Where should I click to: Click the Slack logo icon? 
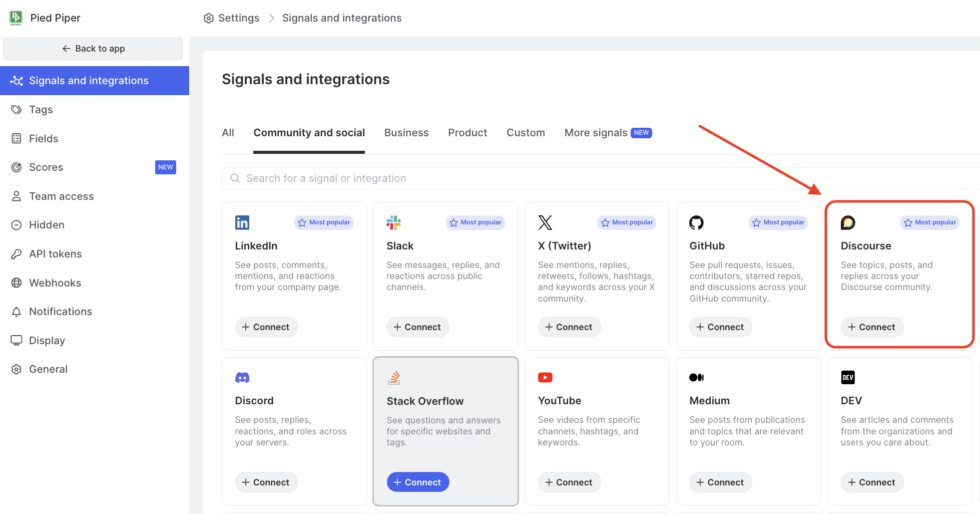pos(393,222)
